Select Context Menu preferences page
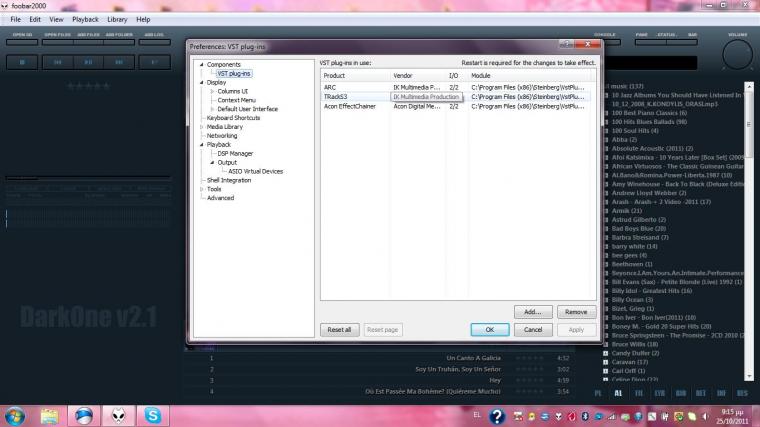The image size is (760, 427). pyautogui.click(x=236, y=100)
